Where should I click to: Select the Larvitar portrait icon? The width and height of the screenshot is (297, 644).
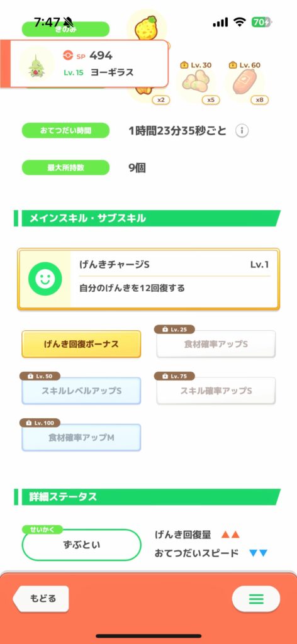point(37,64)
